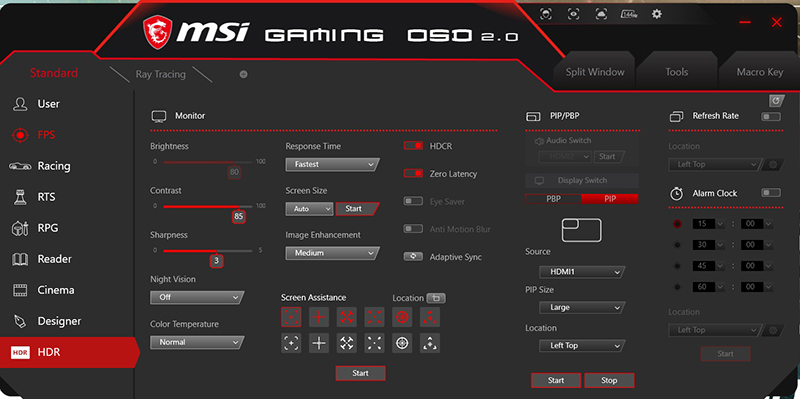Click the eye capture icon in top bar
The width and height of the screenshot is (800, 399).
coord(573,14)
